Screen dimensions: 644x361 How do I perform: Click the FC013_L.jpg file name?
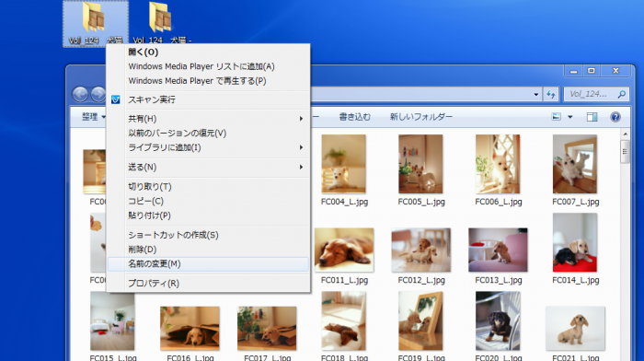coord(499,280)
